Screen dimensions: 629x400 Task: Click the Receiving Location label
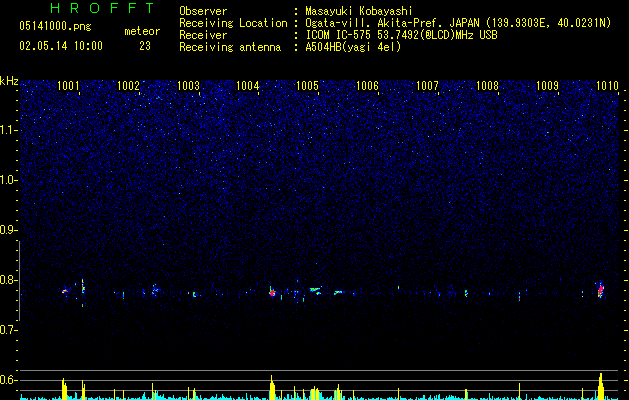(233, 23)
